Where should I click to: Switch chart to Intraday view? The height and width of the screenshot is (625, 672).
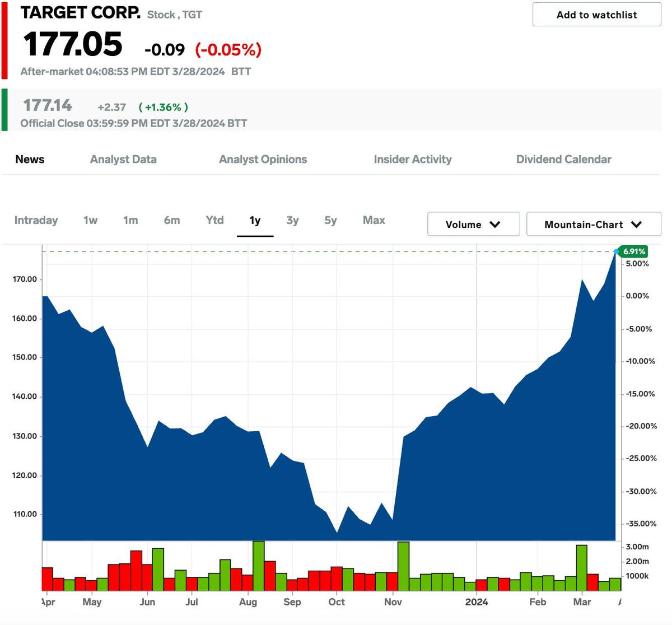pos(36,220)
